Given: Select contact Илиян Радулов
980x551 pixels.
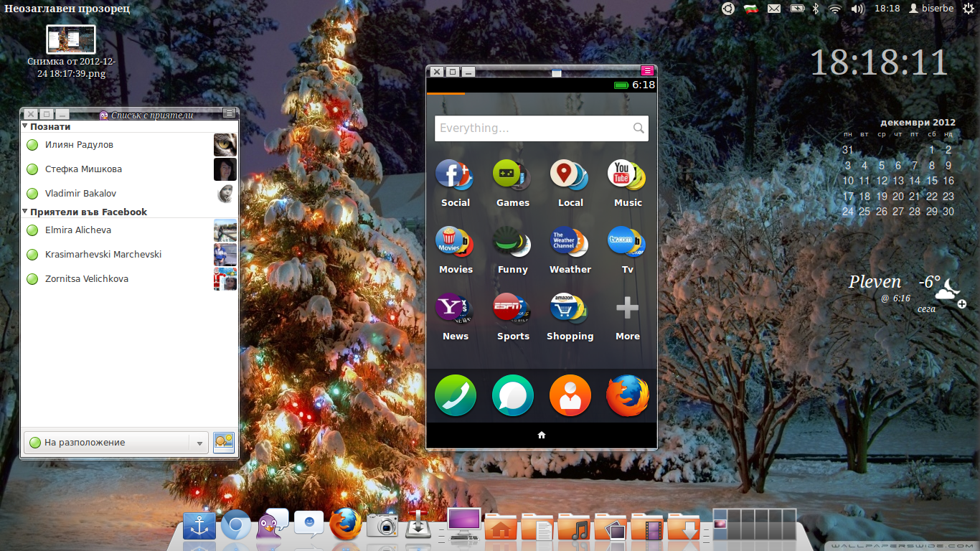Looking at the screenshot, I should click(x=129, y=145).
